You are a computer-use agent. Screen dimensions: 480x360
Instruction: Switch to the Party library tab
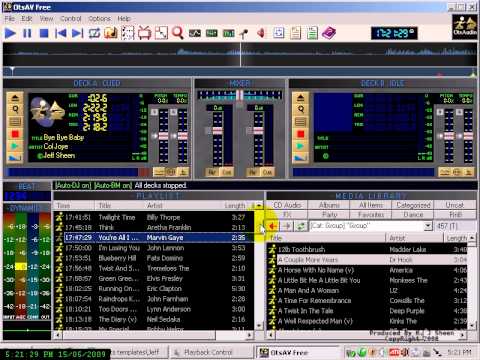pos(329,214)
